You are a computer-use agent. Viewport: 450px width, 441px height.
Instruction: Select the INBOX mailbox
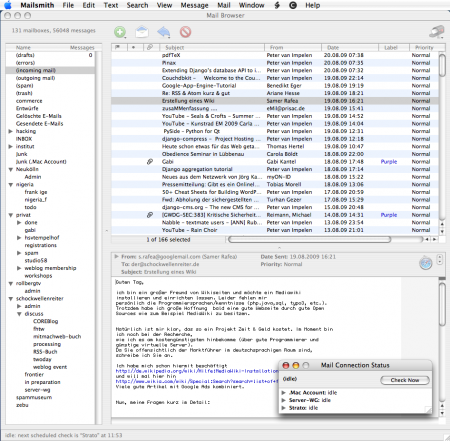(x=50, y=139)
